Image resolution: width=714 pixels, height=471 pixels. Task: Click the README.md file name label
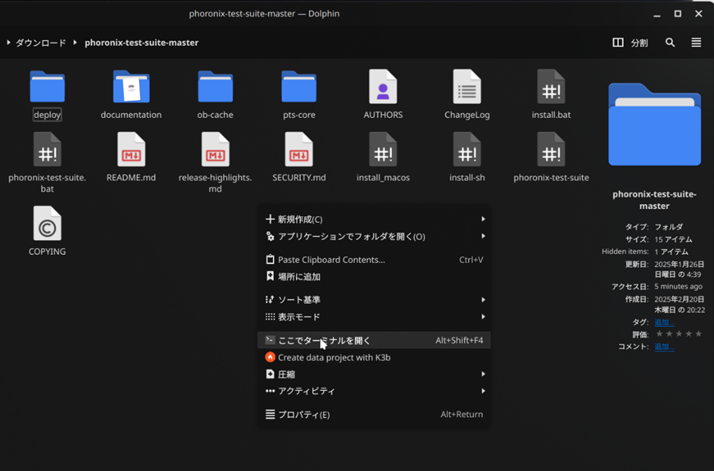[x=131, y=178]
